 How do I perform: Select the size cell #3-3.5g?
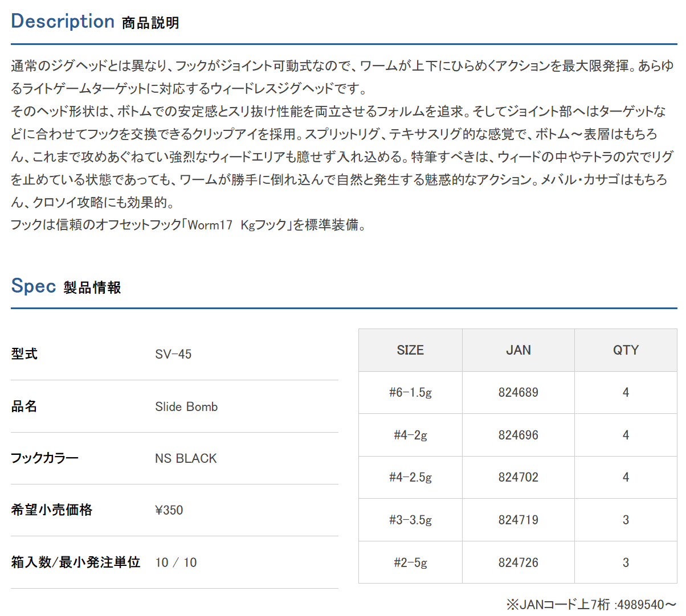[410, 520]
